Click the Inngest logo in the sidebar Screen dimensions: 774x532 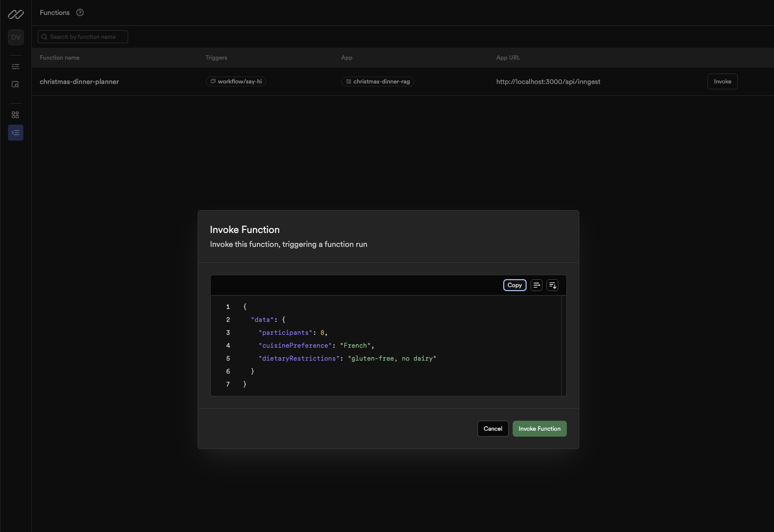pos(15,14)
